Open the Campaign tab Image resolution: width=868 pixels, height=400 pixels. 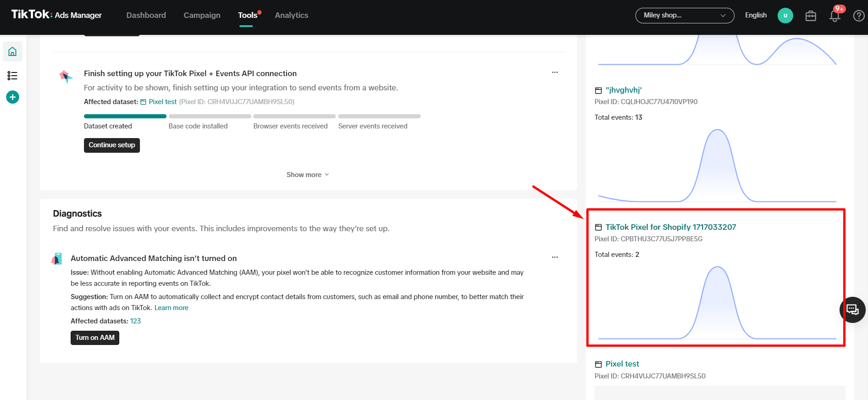pyautogui.click(x=202, y=15)
